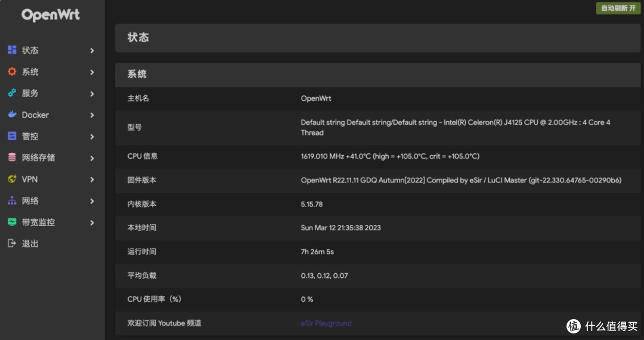Expand the 状态 menu chevron
This screenshot has height=340, width=644.
click(x=92, y=51)
